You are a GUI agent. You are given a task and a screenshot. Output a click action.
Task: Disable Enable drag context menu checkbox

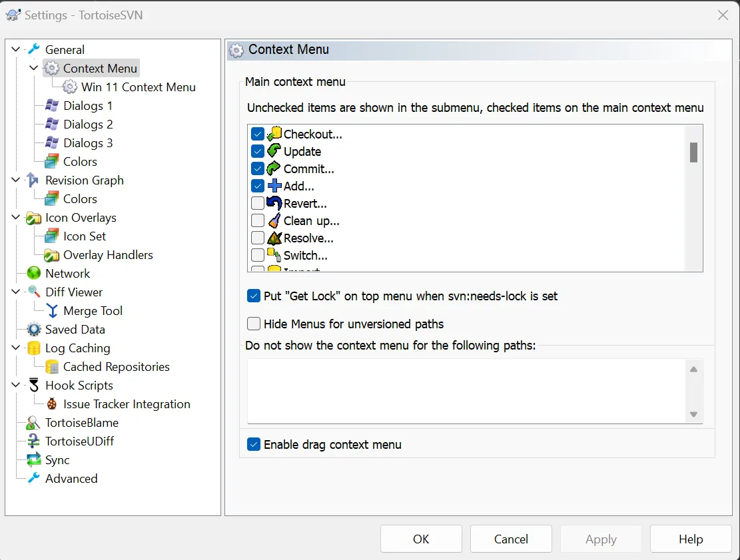point(254,444)
